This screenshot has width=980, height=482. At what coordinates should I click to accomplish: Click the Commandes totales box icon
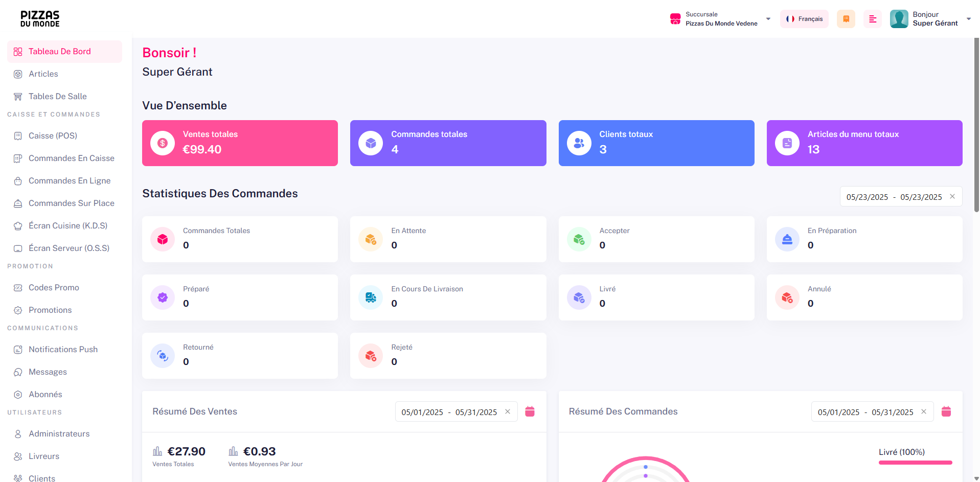click(371, 143)
